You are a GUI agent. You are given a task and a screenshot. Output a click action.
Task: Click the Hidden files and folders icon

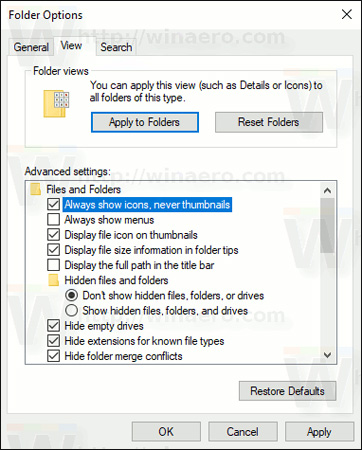(53, 280)
